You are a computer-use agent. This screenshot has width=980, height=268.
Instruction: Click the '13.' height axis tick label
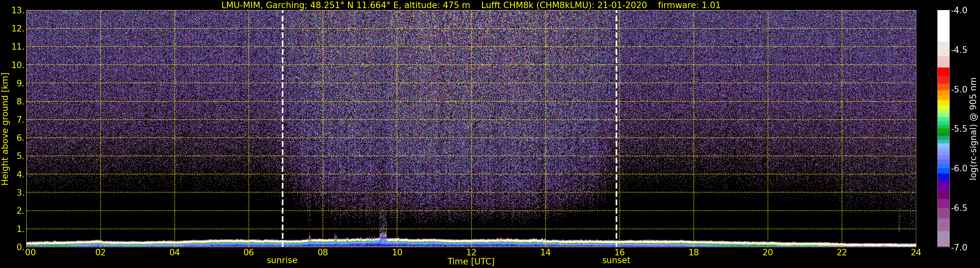pyautogui.click(x=18, y=11)
